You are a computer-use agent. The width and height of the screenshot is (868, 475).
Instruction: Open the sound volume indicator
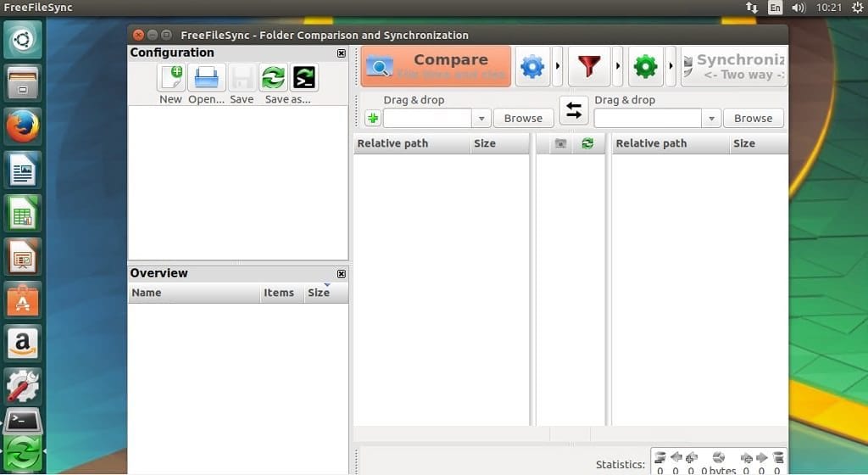point(798,8)
